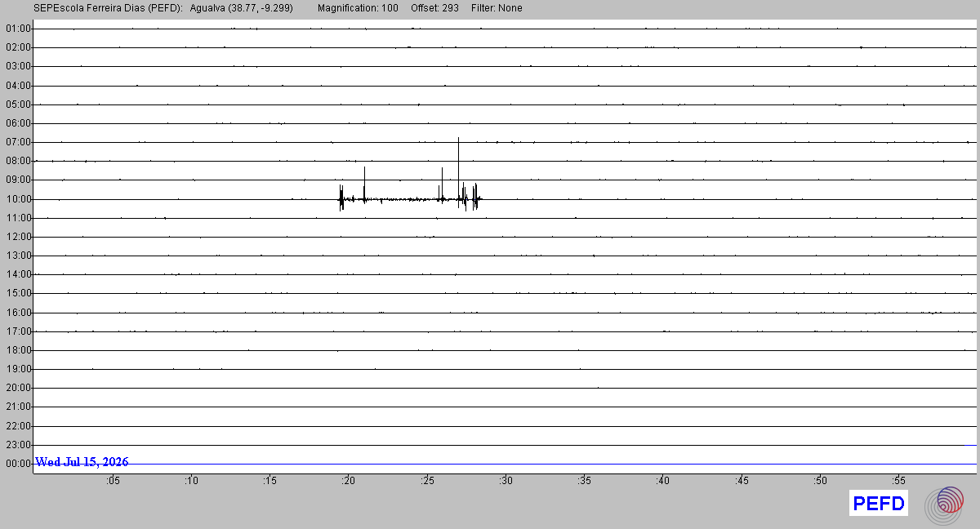This screenshot has width=980, height=529.
Task: Click the 21:00 hour label
Action: (x=18, y=407)
